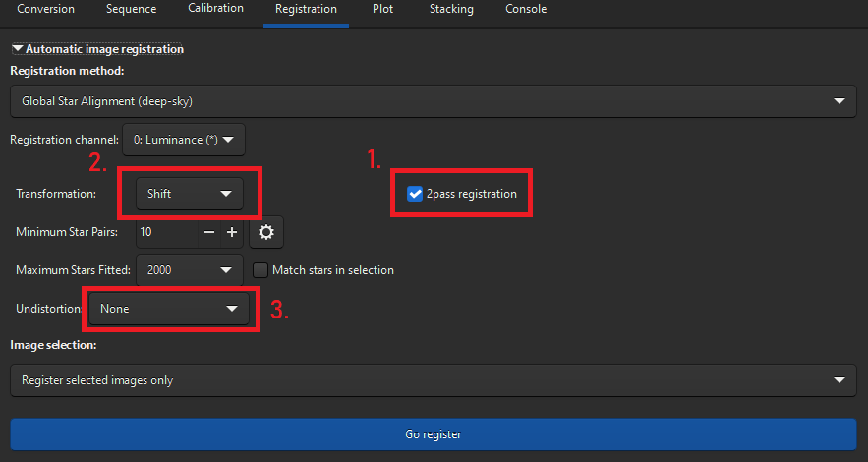Viewport: 868px width, 462px height.
Task: Open the Console tab
Action: (x=526, y=9)
